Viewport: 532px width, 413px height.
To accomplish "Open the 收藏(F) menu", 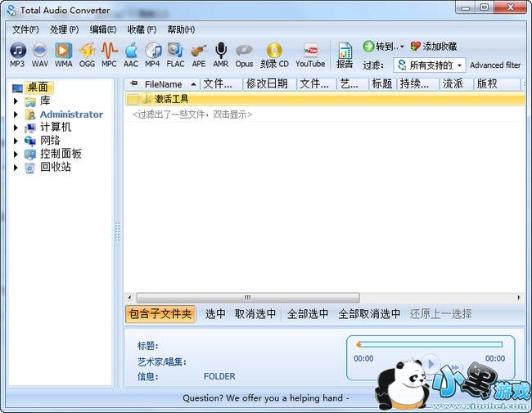I will coord(142,29).
